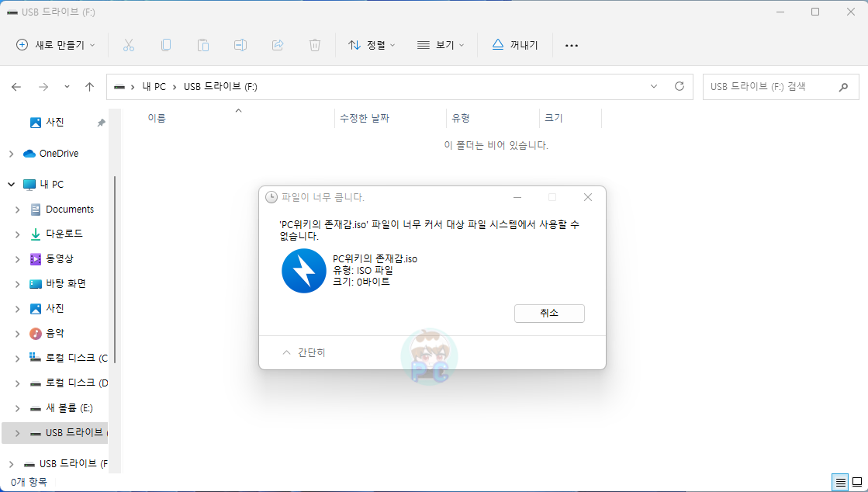Minimize the 파일이 너무 큽니다 dialog
The width and height of the screenshot is (868, 492).
tap(517, 197)
